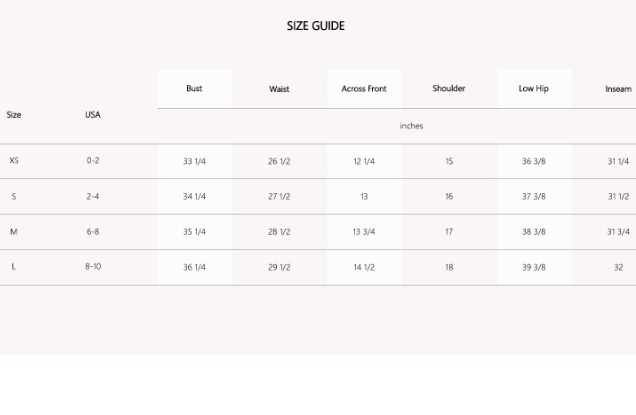Click the Shoulder column header
Viewport: 636px width, 415px height.
pyautogui.click(x=449, y=89)
